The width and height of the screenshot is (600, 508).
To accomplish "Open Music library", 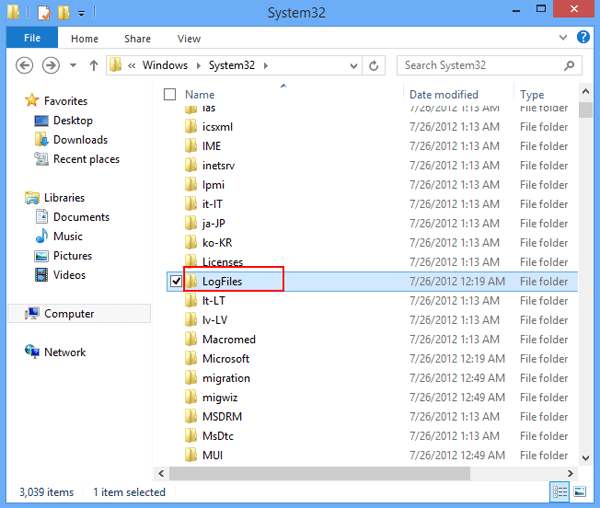I will coord(68,236).
